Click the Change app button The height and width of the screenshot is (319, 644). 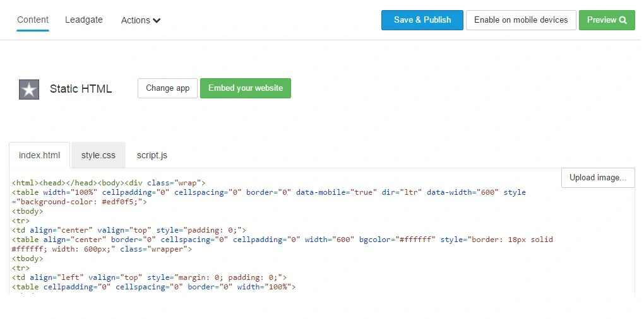pyautogui.click(x=167, y=88)
